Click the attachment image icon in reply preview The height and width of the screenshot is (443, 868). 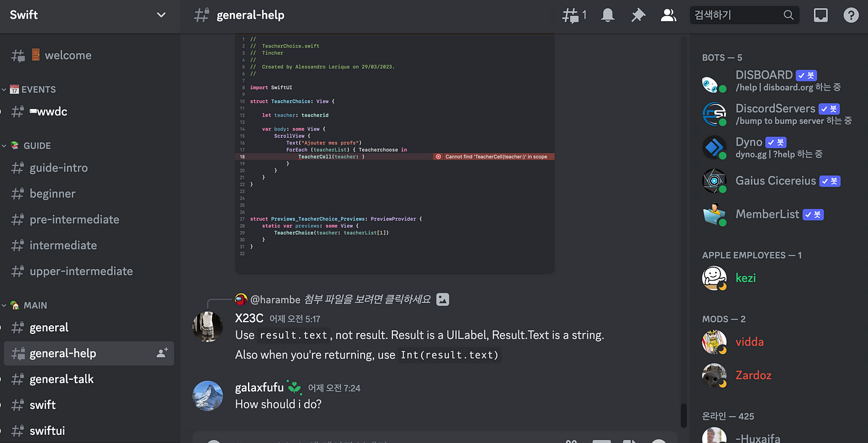click(x=442, y=299)
